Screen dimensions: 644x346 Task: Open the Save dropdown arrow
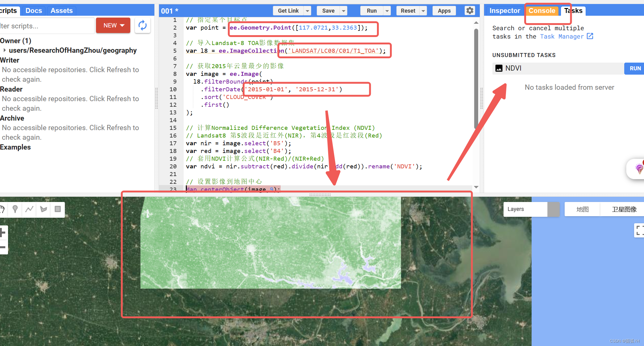tap(343, 11)
